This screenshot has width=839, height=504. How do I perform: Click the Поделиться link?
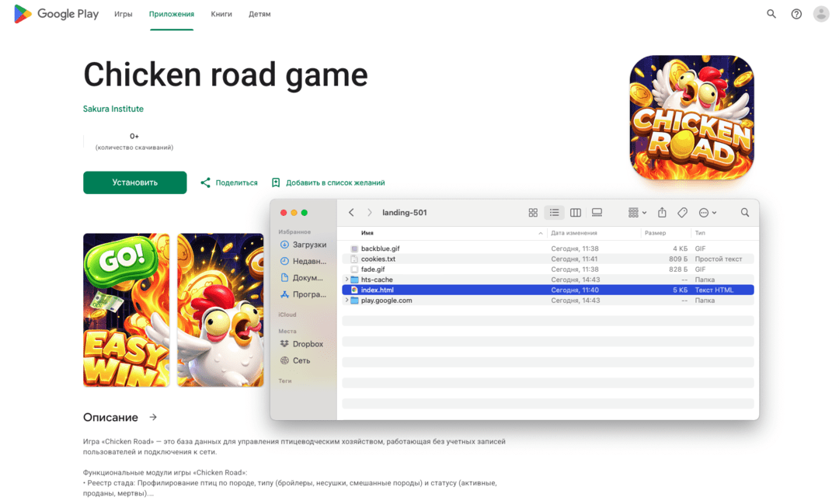pos(236,182)
